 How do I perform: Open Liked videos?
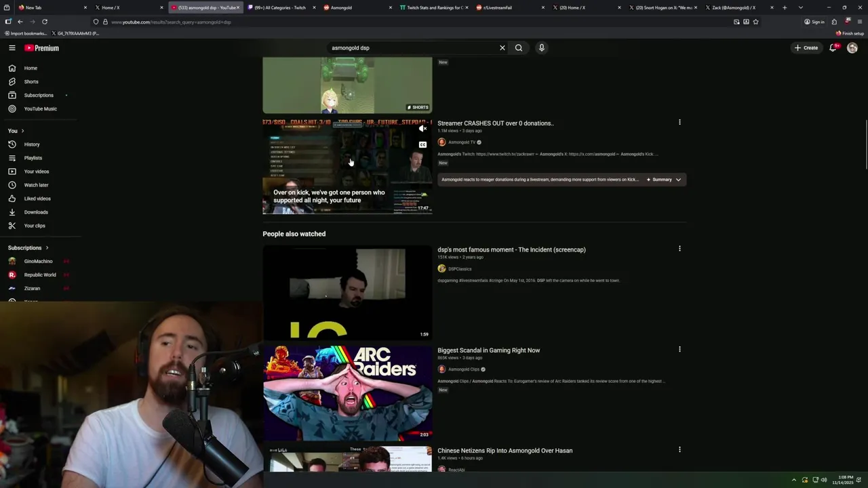(x=37, y=199)
